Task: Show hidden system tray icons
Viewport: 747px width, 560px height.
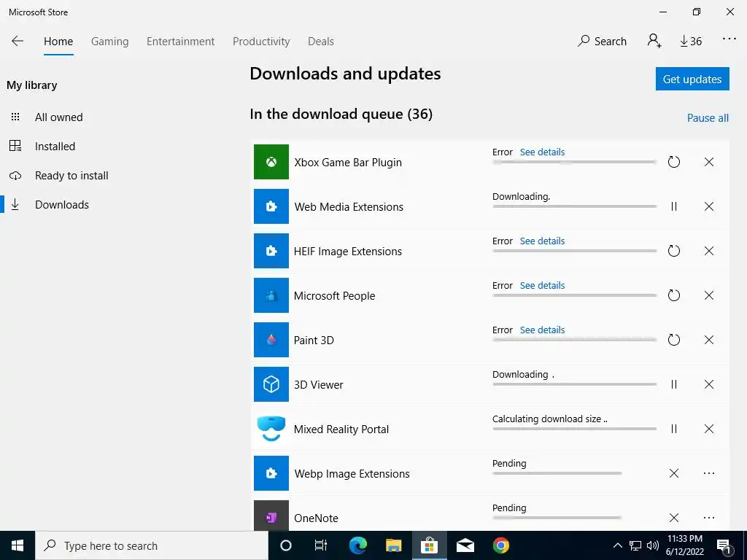Action: pos(617,545)
